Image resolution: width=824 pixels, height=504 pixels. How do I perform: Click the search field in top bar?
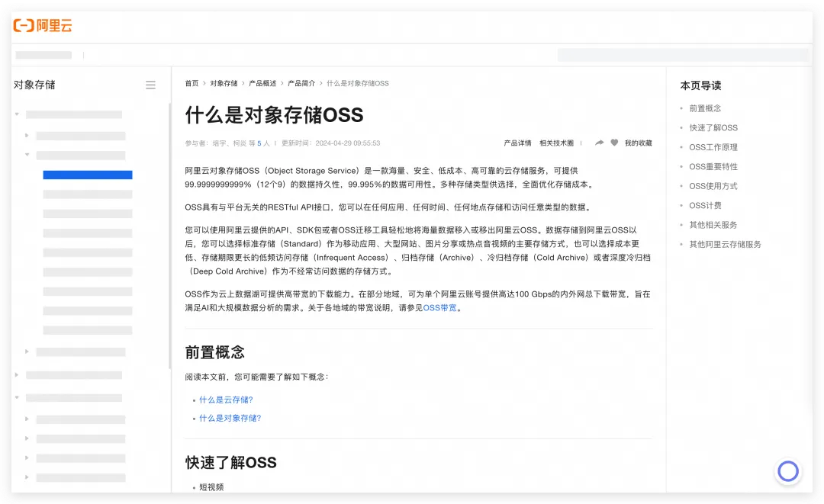tap(683, 55)
